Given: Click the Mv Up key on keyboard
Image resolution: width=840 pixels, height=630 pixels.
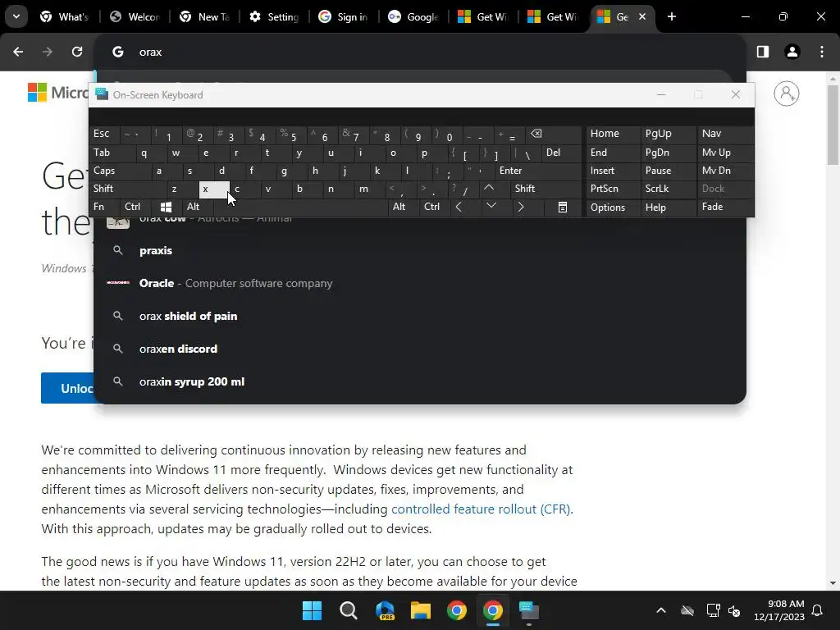Looking at the screenshot, I should click(725, 153).
